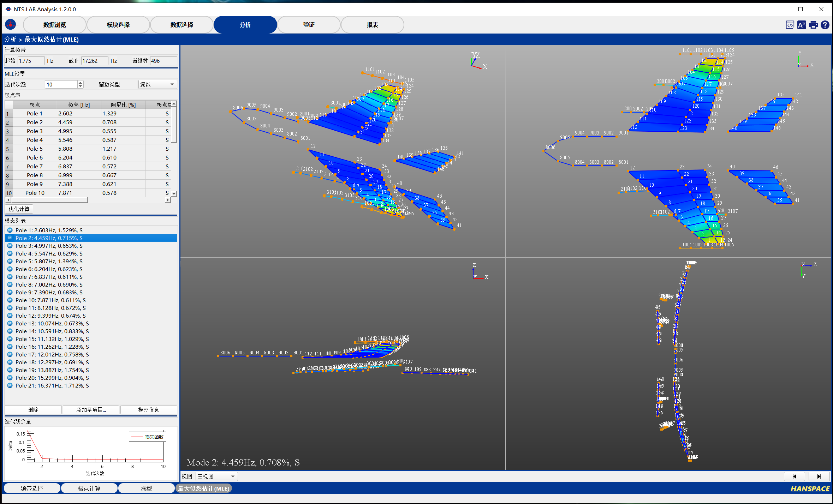
Task: Click the 起始 frequency input field
Action: [31, 61]
